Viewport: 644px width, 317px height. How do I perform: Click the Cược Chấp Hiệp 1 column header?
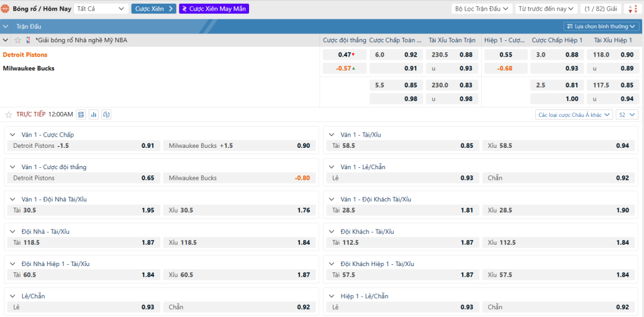[x=557, y=40]
